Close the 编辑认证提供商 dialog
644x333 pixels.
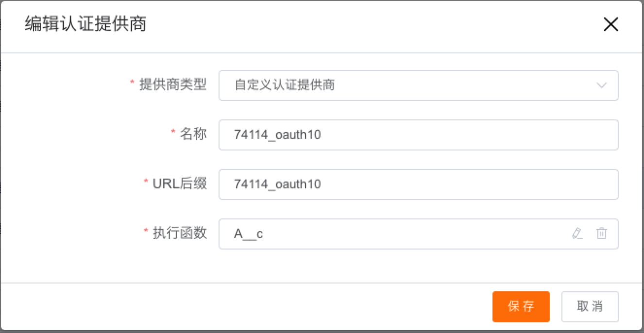[x=610, y=25]
